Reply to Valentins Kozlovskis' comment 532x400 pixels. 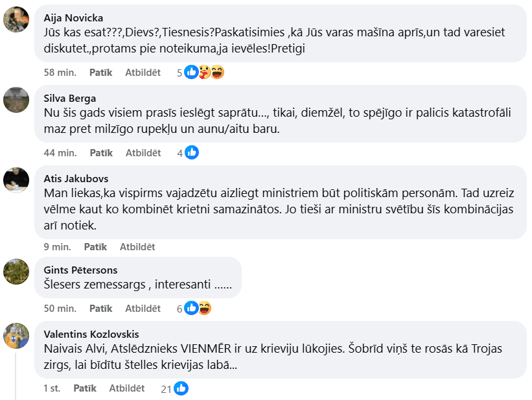(x=127, y=388)
